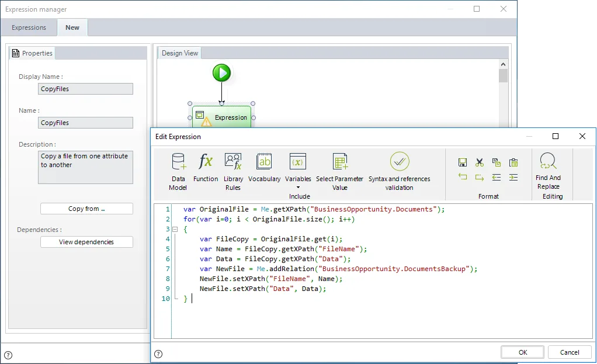Click the Cancel button

click(570, 352)
